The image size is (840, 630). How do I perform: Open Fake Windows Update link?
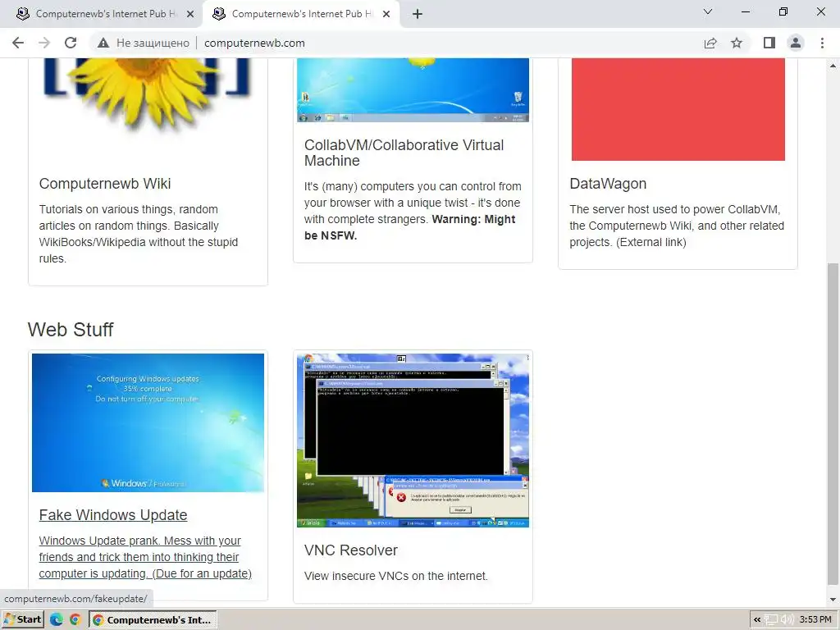(x=113, y=515)
